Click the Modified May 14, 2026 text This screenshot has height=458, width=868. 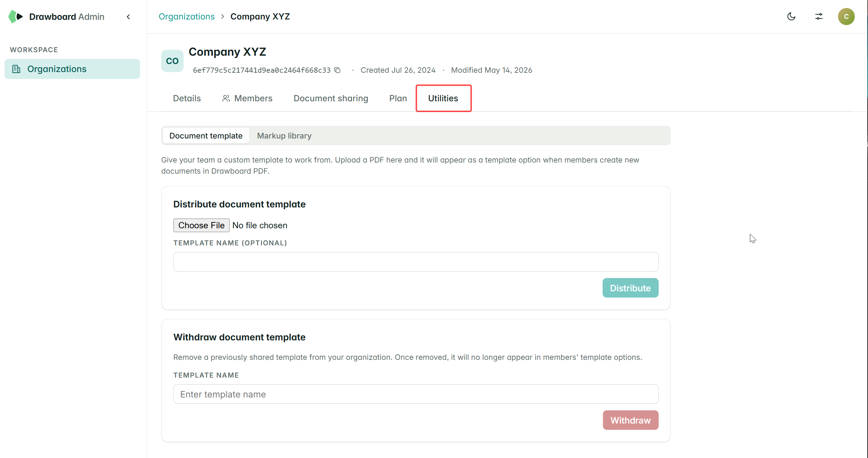[491, 70]
